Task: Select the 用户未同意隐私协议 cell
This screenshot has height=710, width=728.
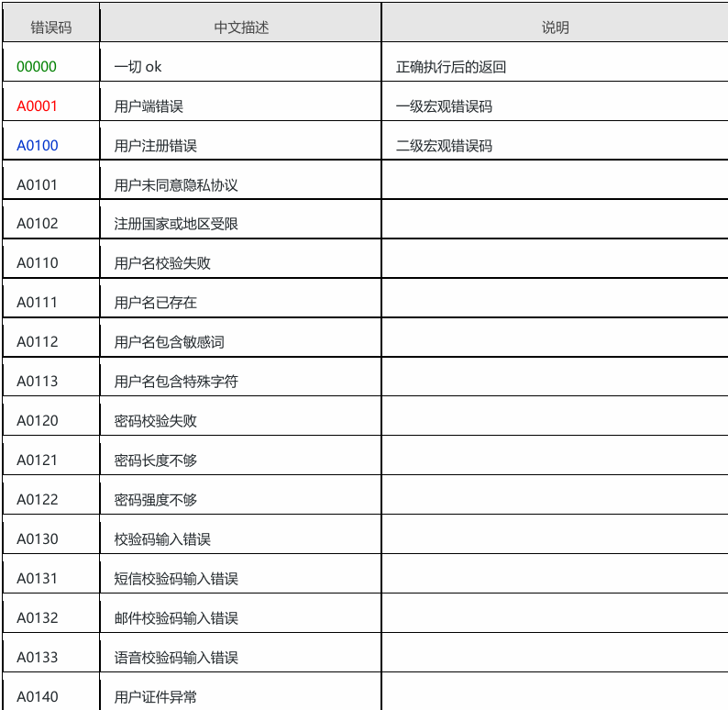Action: tap(176, 185)
